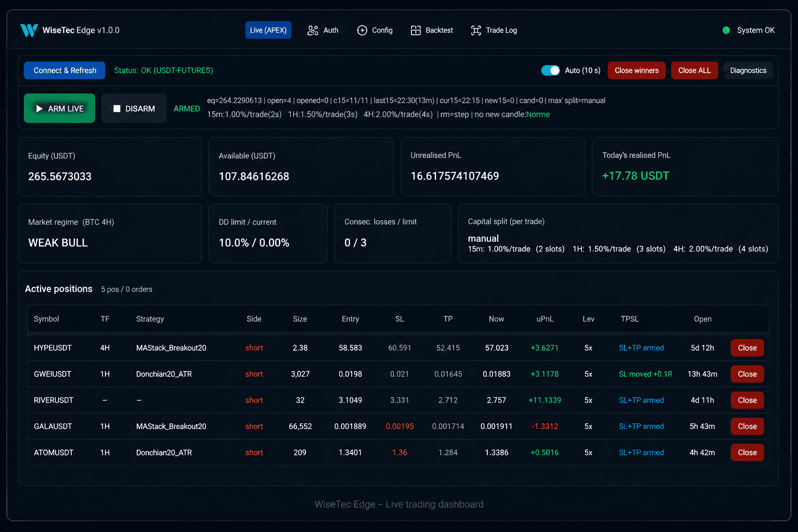Screen dimensions: 798x532
Task: Click ATOMUSDT's Donchian20_ATR strategy cell
Action: click(164, 453)
